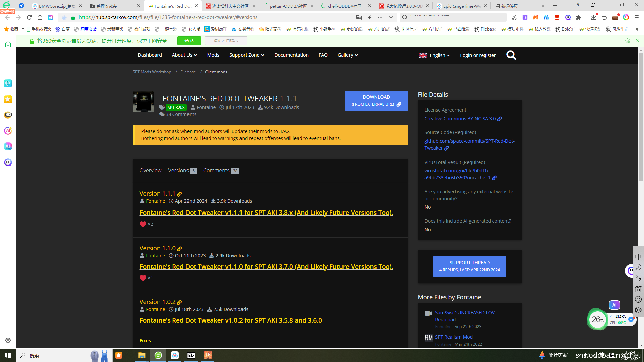Image resolution: width=644 pixels, height=362 pixels.
Task: Click the heart reaction under Version 1.1.1
Action: (143, 224)
